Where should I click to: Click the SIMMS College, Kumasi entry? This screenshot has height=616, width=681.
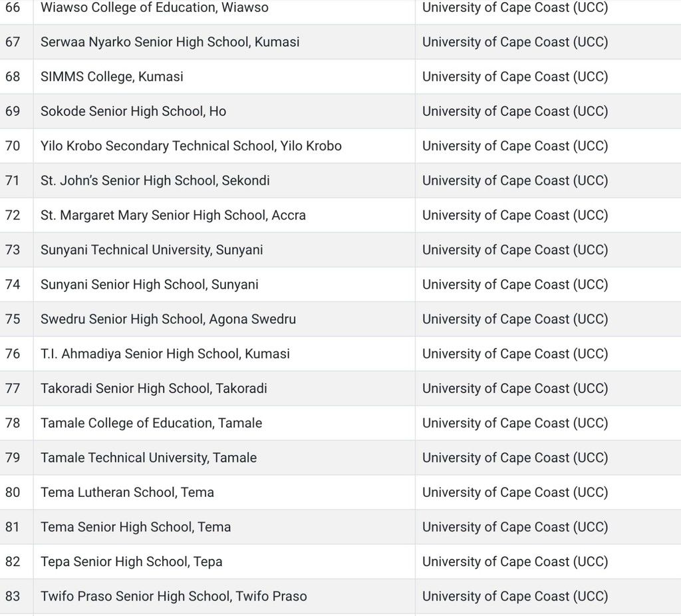coord(112,77)
